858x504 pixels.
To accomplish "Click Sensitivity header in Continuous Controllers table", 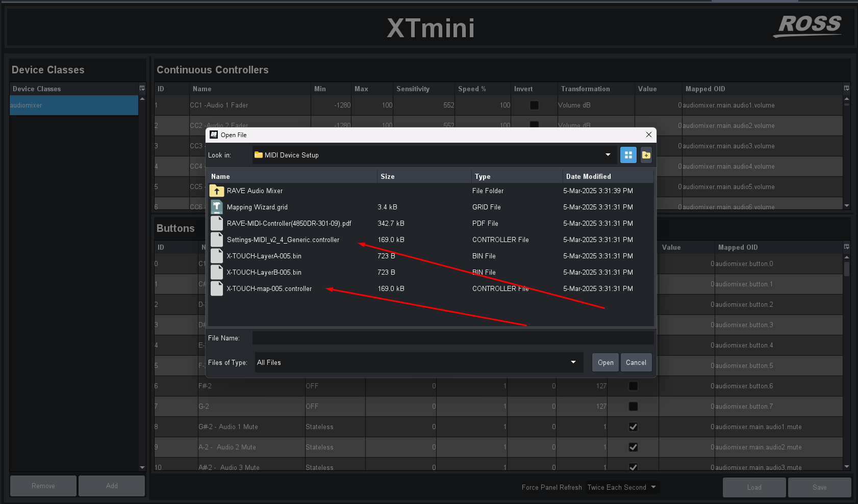I will pos(423,89).
